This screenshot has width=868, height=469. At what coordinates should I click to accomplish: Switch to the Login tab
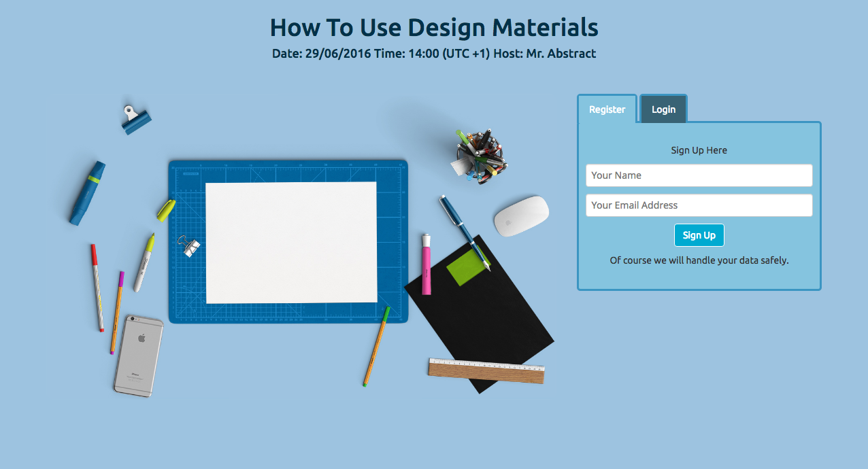(x=663, y=109)
